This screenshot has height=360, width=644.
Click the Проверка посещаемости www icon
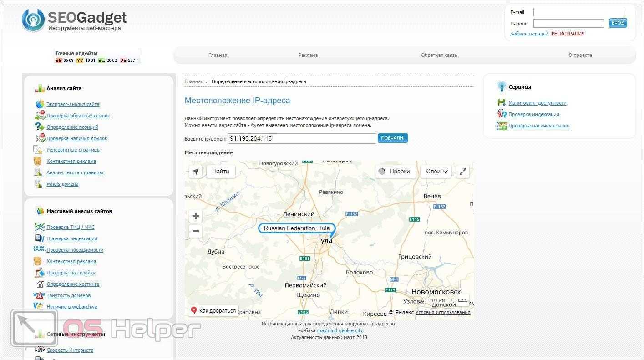point(40,249)
